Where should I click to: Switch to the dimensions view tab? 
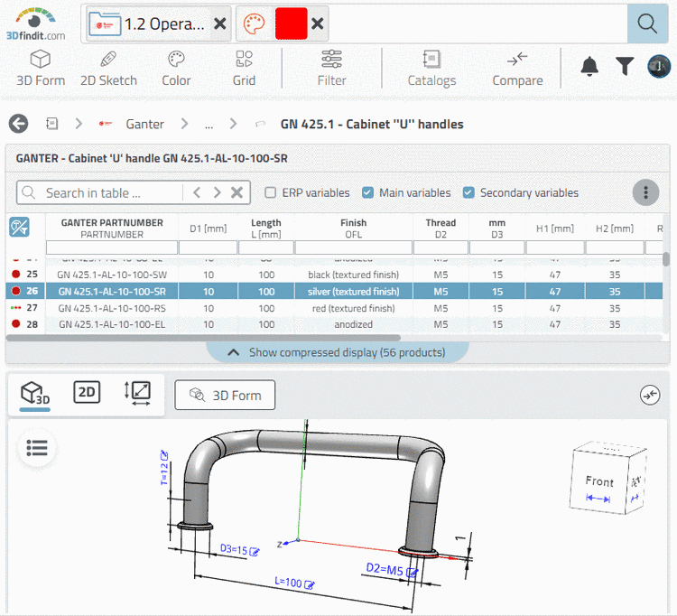coord(139,392)
